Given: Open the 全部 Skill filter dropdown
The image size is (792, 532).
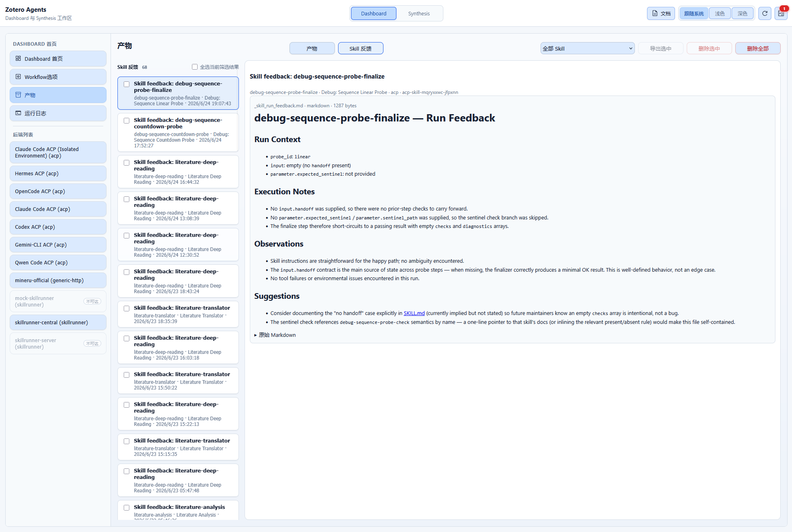Looking at the screenshot, I should tap(588, 48).
